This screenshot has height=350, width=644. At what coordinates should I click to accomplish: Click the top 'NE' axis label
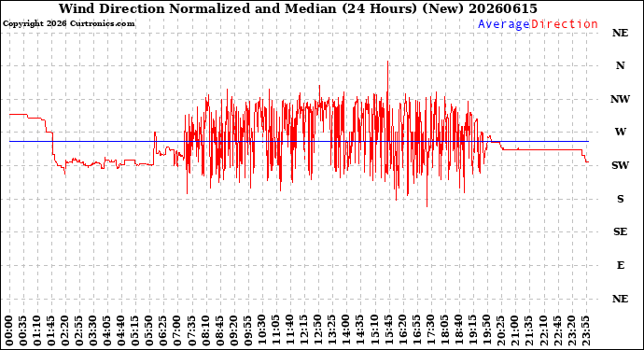[620, 33]
